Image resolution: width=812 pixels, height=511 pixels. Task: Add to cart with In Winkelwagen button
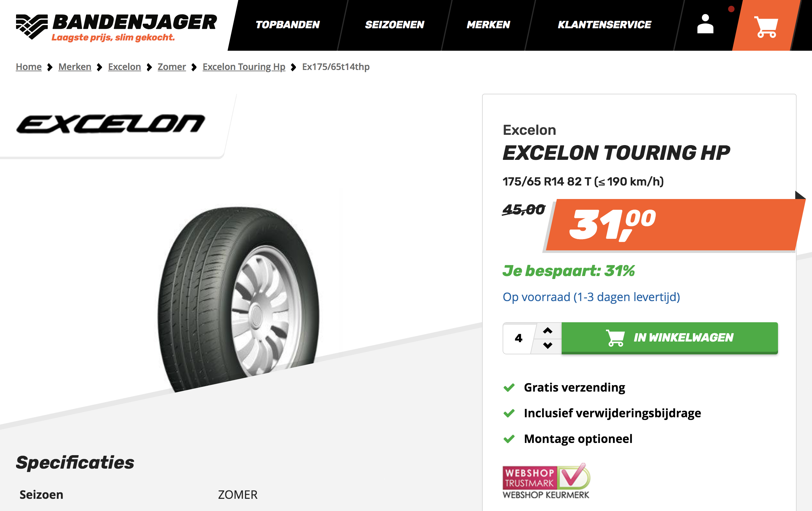pyautogui.click(x=669, y=338)
